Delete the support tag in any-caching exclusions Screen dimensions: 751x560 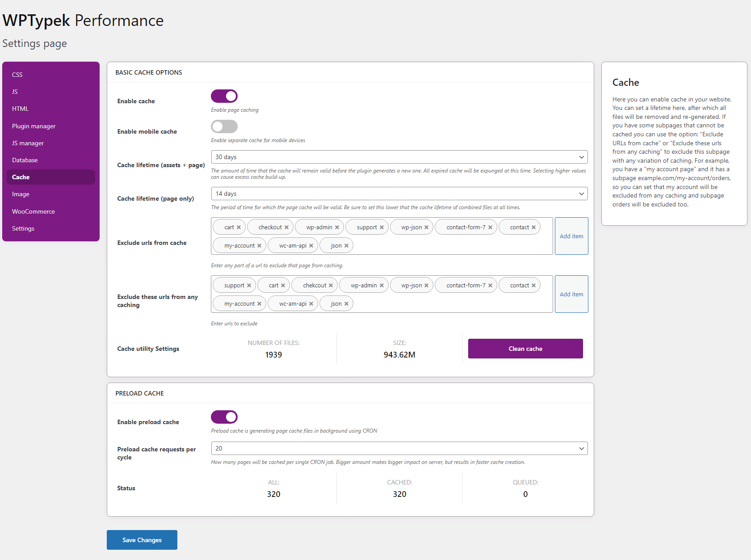[x=249, y=286]
